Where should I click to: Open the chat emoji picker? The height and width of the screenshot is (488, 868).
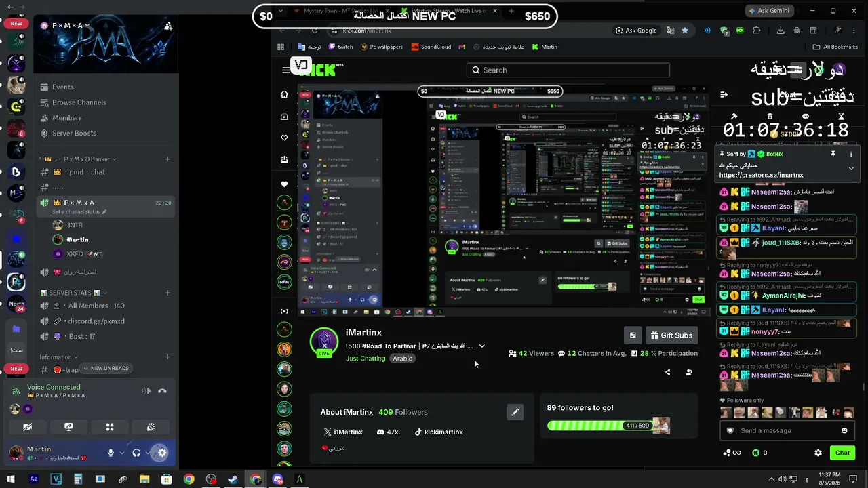(x=844, y=430)
